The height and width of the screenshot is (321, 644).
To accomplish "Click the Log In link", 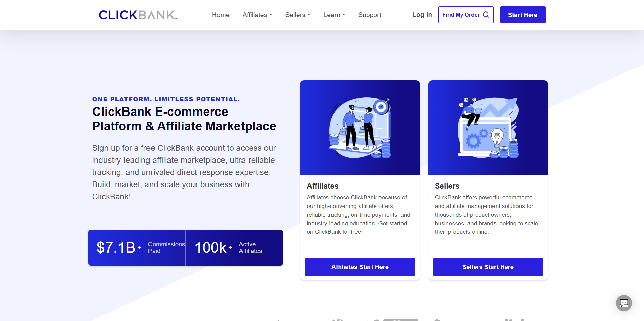I will click(x=422, y=15).
